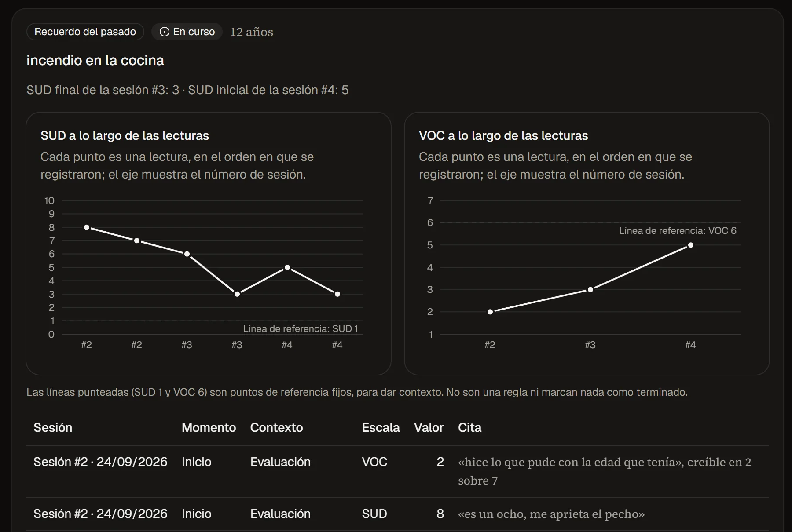Image resolution: width=792 pixels, height=532 pixels.
Task: Click the last SUD point in session #4
Action: pos(337,294)
